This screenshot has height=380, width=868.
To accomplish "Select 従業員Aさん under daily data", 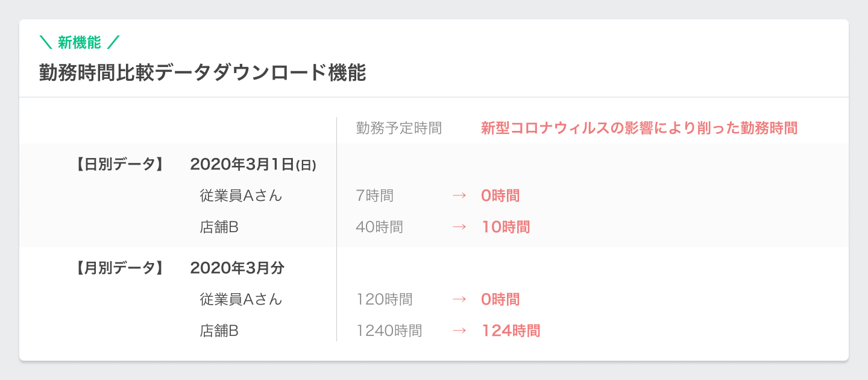I will coord(241,195).
